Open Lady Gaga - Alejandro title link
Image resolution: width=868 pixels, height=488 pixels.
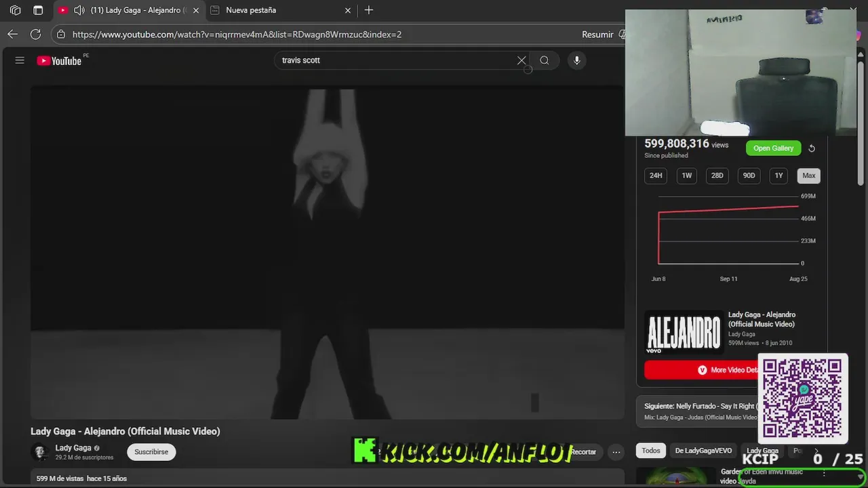[x=762, y=319]
